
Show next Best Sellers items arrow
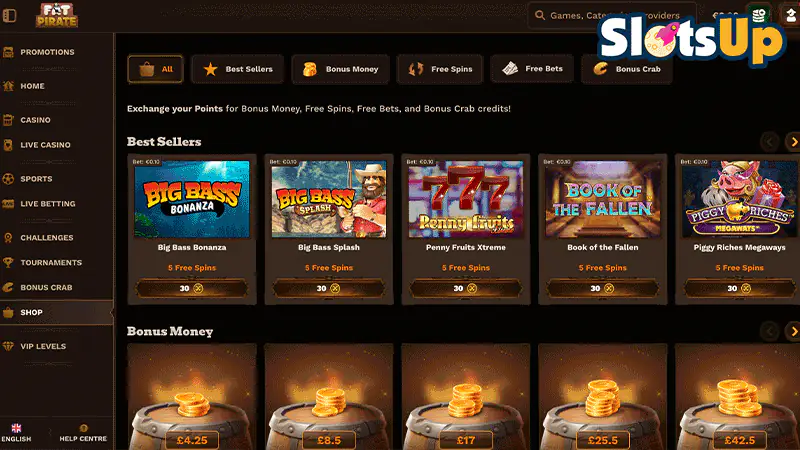(793, 142)
